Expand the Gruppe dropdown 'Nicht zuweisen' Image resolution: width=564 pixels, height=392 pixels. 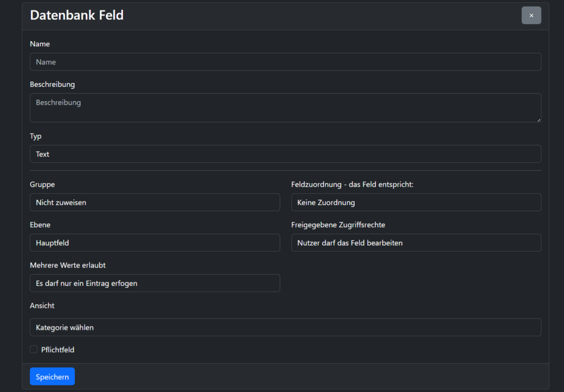tap(154, 203)
